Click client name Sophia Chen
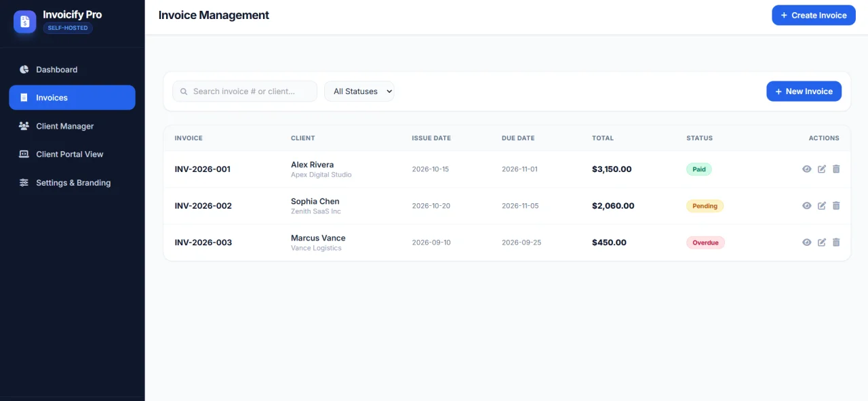 (x=315, y=201)
